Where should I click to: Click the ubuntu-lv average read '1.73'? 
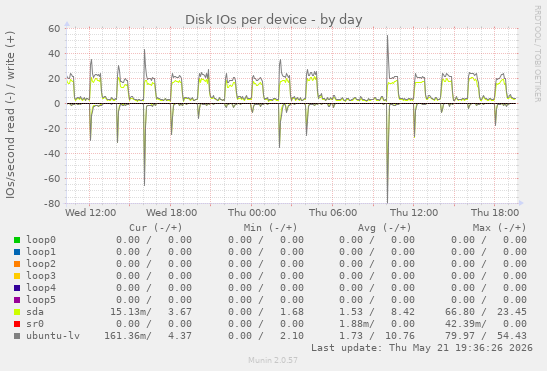tap(351, 336)
